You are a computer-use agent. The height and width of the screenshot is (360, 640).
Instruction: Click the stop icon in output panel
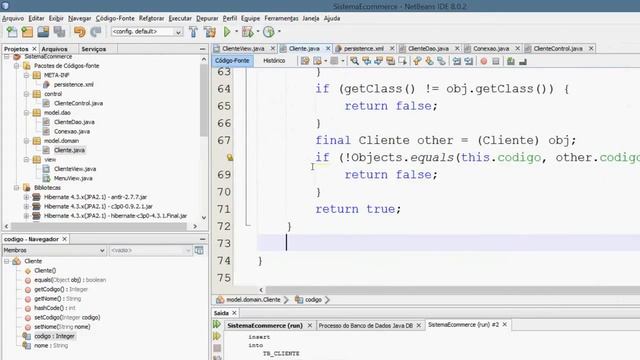click(x=217, y=348)
